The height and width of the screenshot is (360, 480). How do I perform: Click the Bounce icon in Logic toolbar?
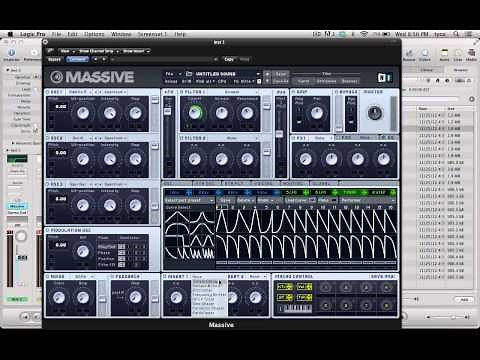pos(409,55)
